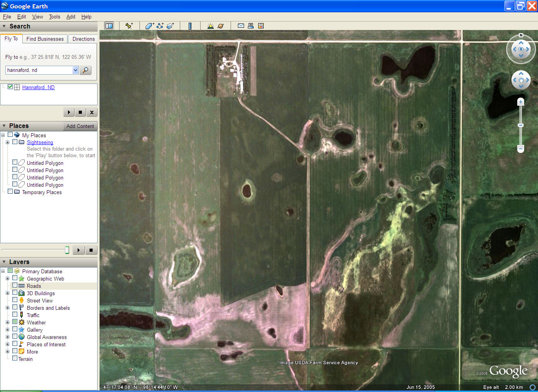Add an image overlay from the toolbar
538x392 pixels.
[x=170, y=26]
